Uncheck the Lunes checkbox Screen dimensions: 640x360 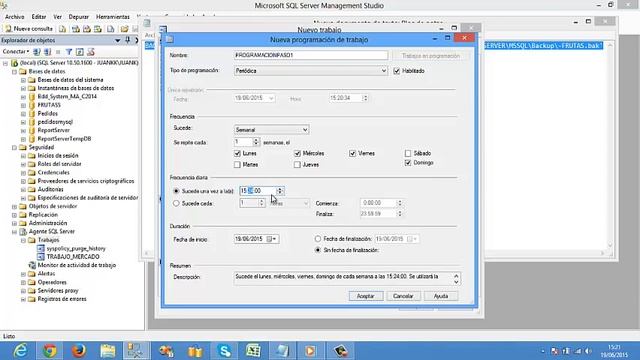click(238, 153)
